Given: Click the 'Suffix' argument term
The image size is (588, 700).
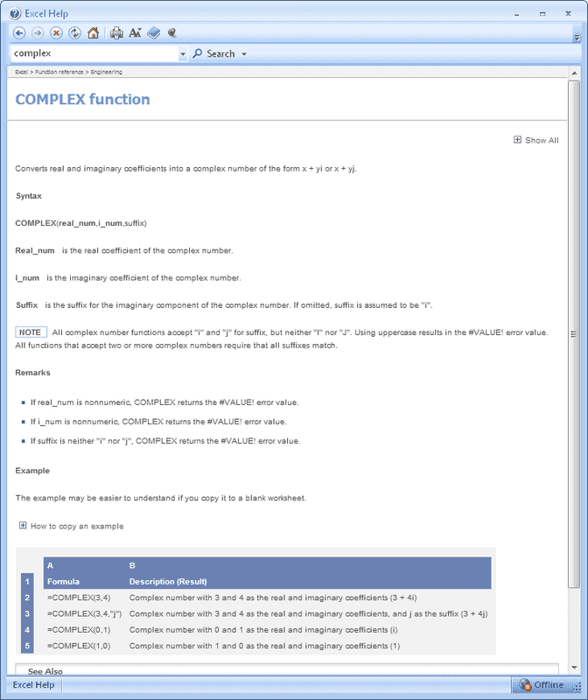Looking at the screenshot, I should 27,305.
